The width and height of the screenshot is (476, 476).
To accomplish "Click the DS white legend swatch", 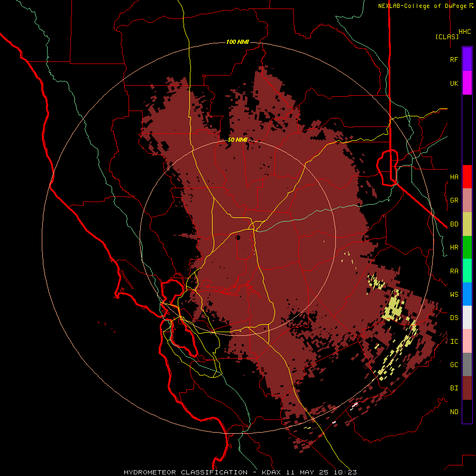I will coord(467,317).
